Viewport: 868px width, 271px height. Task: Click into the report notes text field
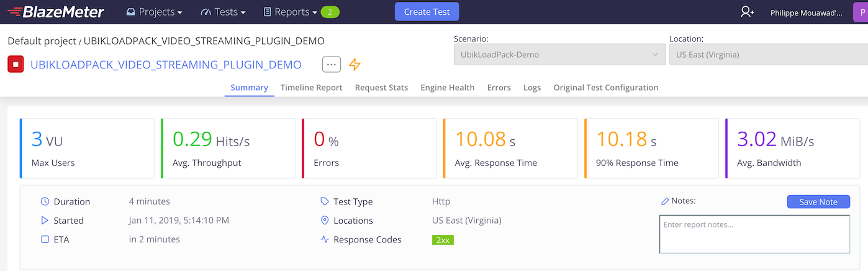pos(754,234)
